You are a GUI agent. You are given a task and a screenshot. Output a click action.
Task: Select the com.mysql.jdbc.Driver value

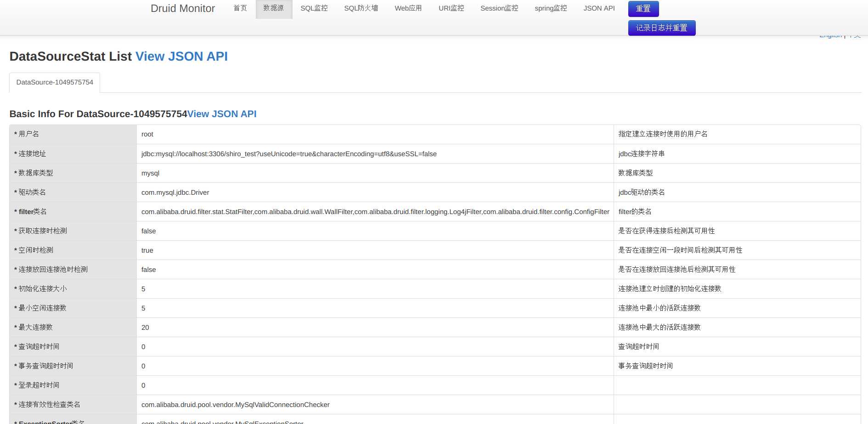(x=175, y=192)
